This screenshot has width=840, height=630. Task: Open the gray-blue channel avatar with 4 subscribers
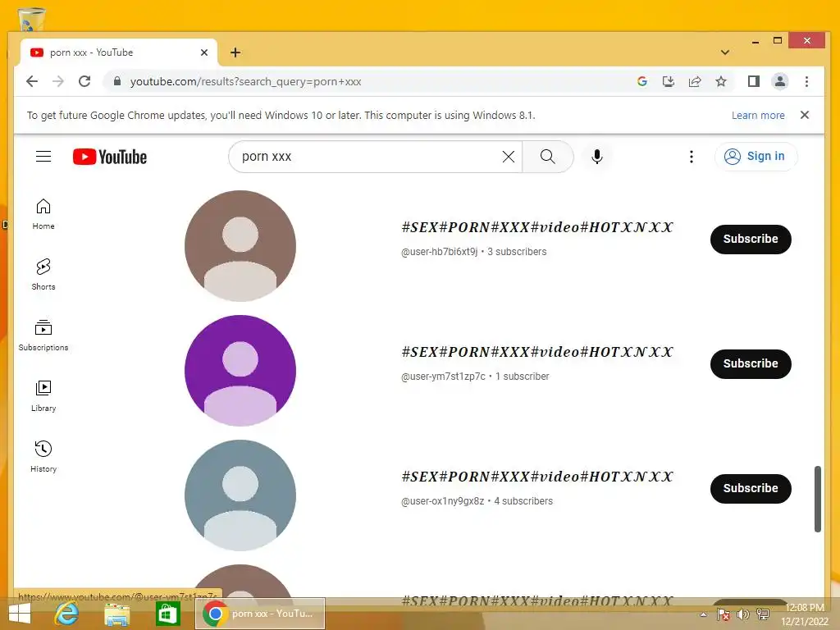pyautogui.click(x=240, y=495)
